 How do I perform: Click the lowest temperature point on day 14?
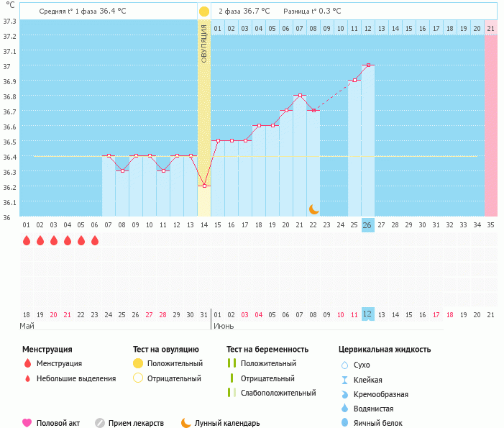[x=204, y=186]
